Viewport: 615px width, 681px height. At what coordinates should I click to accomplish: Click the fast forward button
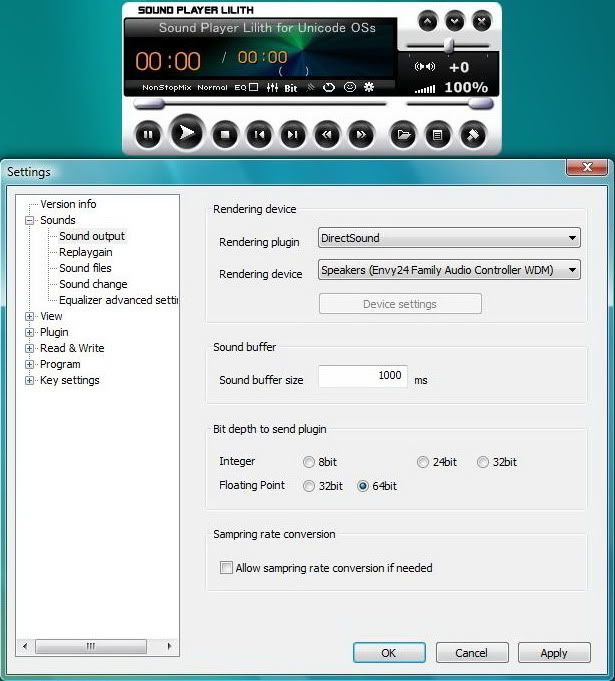(x=361, y=134)
